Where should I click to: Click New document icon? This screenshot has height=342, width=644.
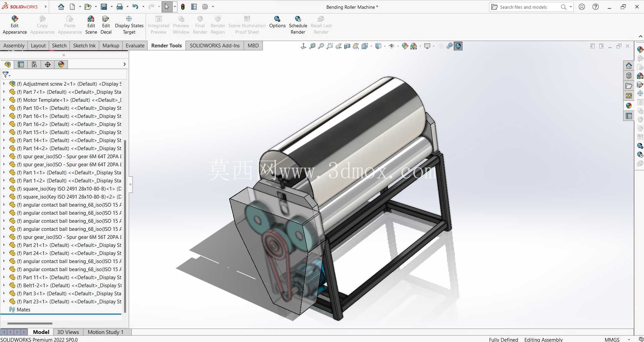click(72, 7)
